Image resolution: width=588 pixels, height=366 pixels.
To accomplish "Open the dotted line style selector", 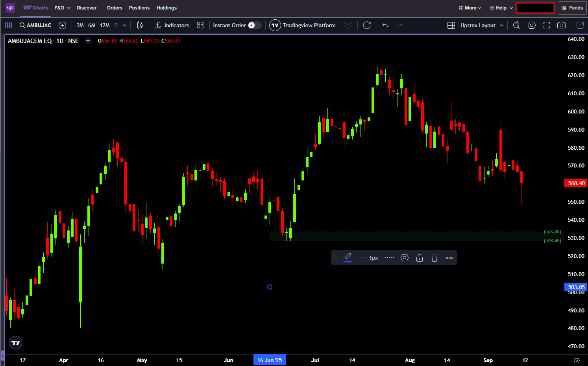I will [390, 258].
